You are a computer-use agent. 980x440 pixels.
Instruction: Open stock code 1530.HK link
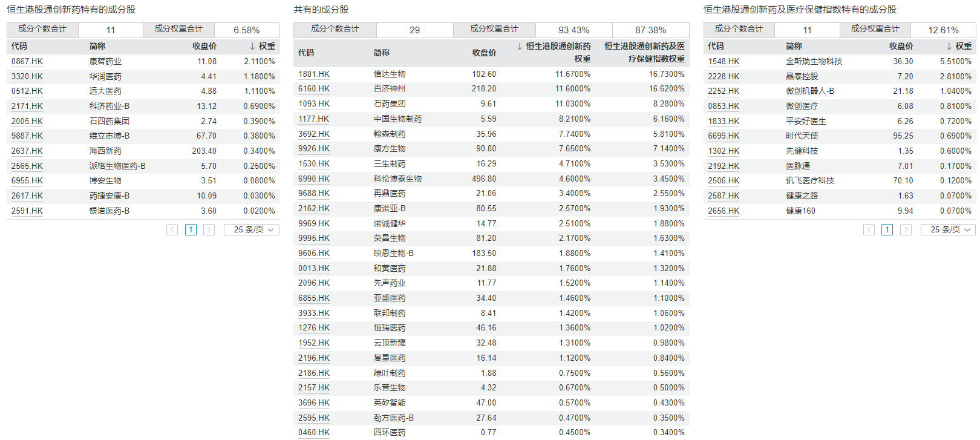click(314, 164)
